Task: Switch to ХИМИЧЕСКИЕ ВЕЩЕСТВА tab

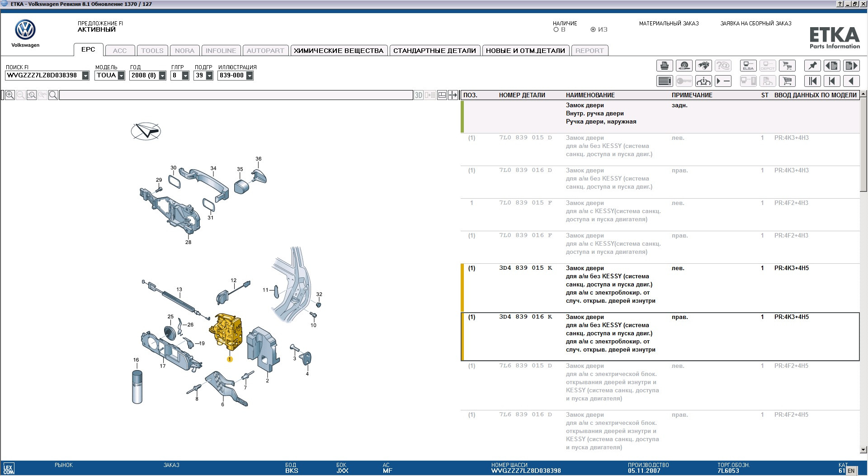Action: click(x=338, y=51)
